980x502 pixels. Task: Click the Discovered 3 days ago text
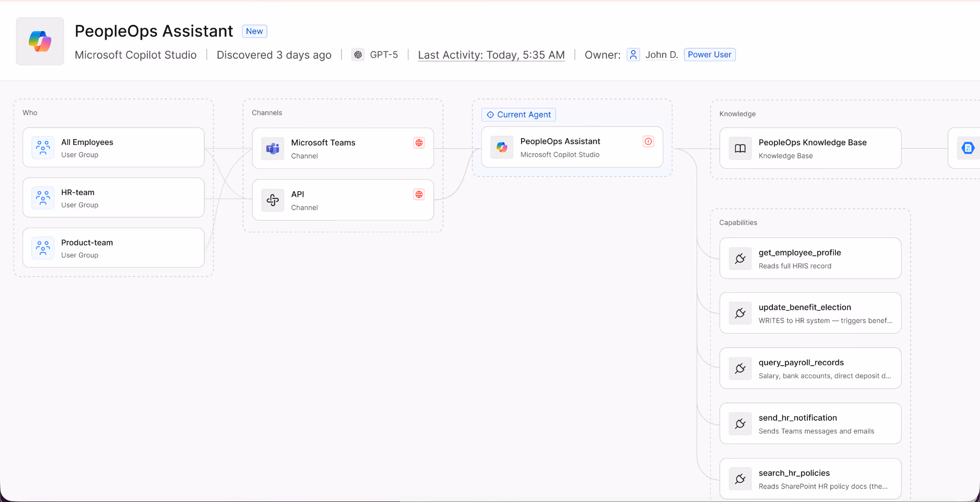coord(274,55)
